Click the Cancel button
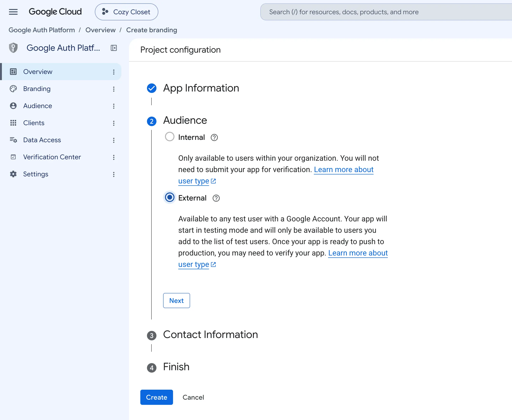The width and height of the screenshot is (512, 420). click(193, 397)
